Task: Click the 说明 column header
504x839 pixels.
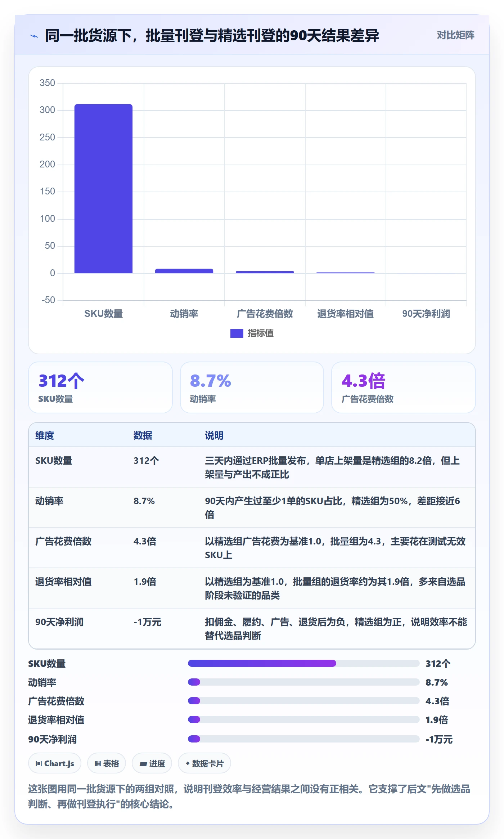Action: 214,435
